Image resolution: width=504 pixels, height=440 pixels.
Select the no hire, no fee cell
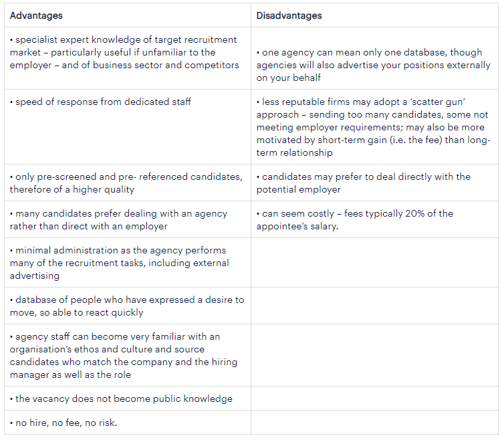[65, 423]
